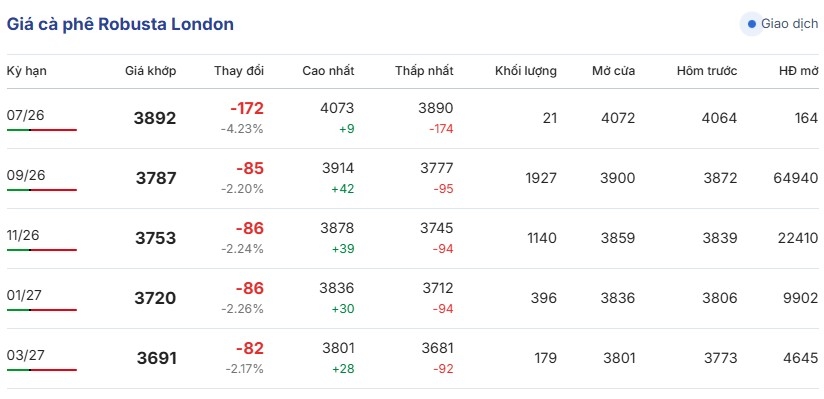This screenshot has height=399, width=824.
Task: Click the Mở cửa column header
Action: coord(613,71)
